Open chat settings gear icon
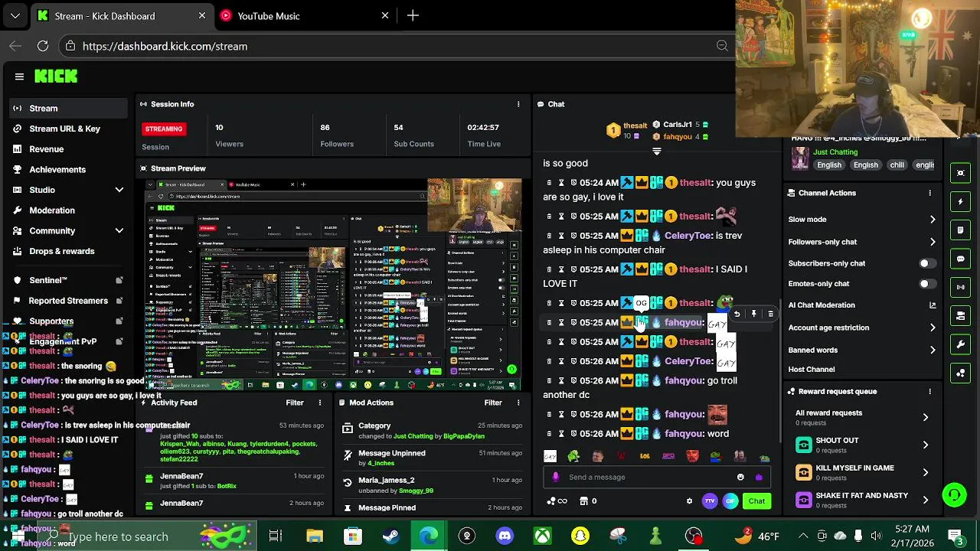The height and width of the screenshot is (551, 980). point(689,501)
